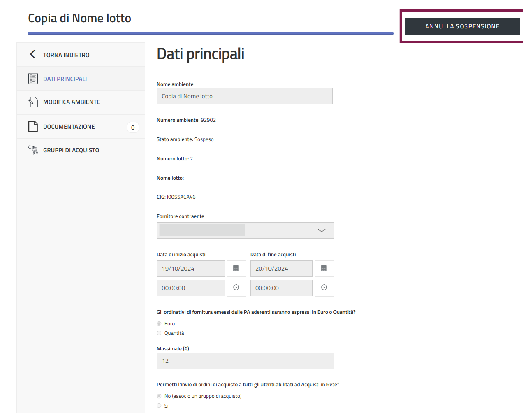Open calendar for Data di inizio acquisti

(236, 269)
